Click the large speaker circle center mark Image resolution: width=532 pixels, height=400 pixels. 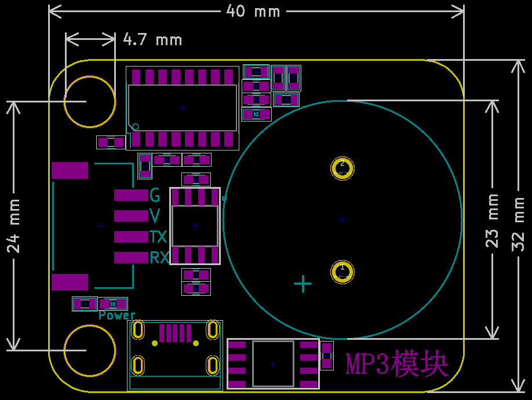coord(342,221)
